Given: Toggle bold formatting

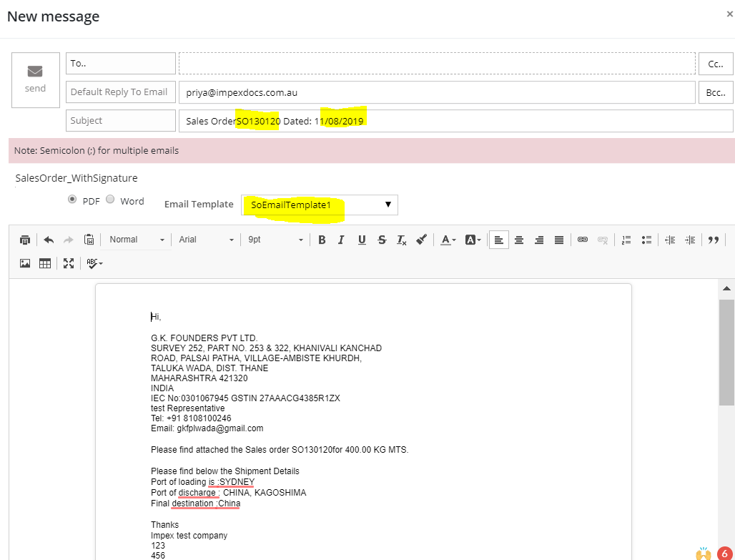Looking at the screenshot, I should coord(322,240).
